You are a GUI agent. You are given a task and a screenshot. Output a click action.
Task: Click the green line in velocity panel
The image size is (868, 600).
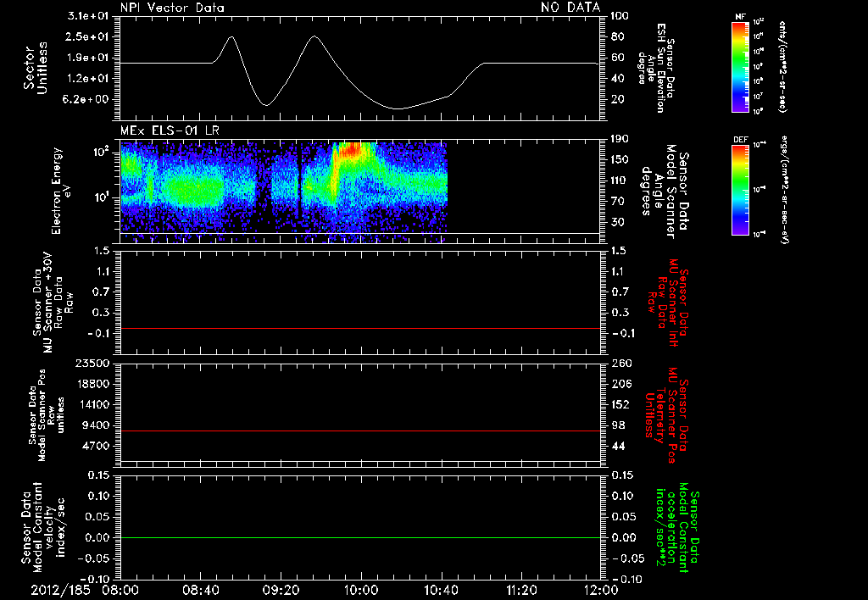(x=360, y=537)
